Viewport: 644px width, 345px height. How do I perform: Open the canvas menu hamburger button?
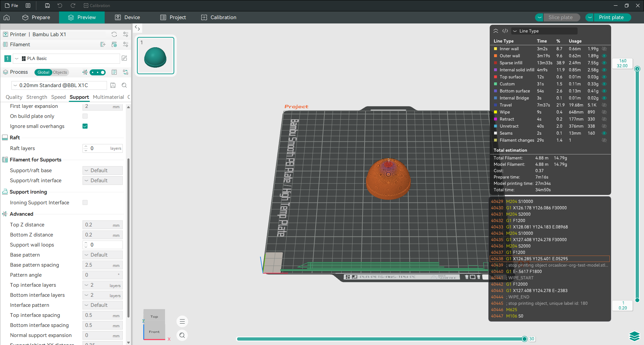[182, 322]
